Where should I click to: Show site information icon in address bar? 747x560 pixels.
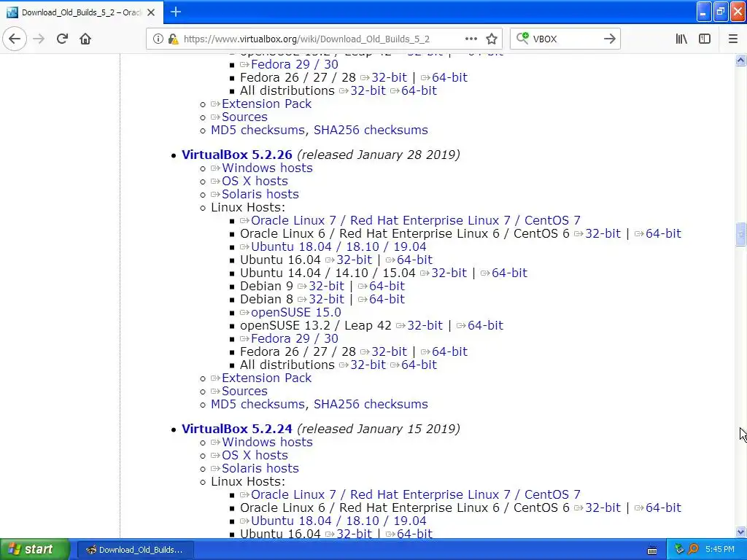tap(158, 39)
